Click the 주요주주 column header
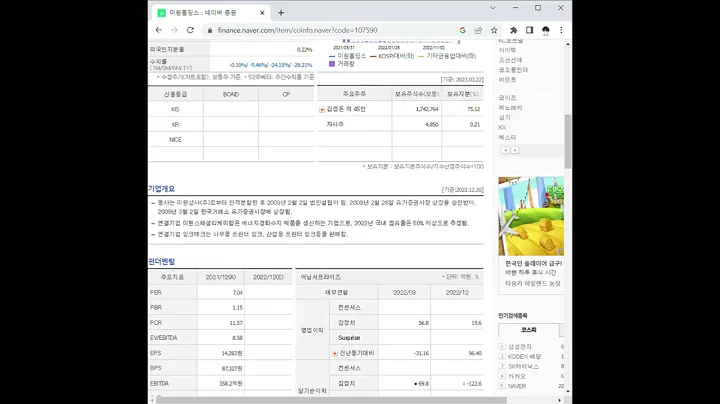This screenshot has height=404, width=720. tap(354, 94)
